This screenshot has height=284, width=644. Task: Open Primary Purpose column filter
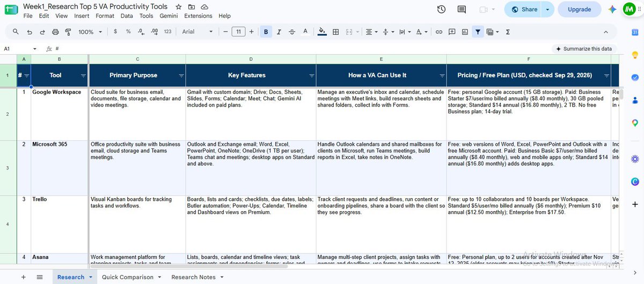(181, 76)
